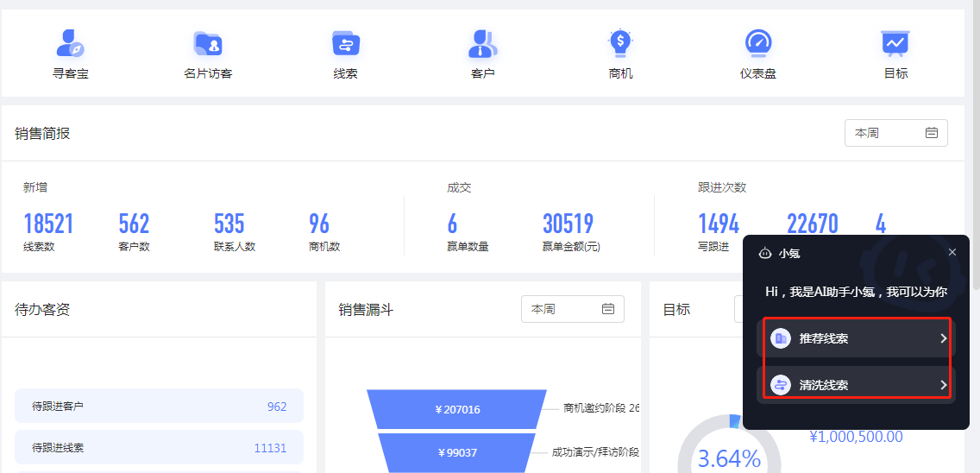
Task: Click 客户数 label text
Action: click(134, 247)
